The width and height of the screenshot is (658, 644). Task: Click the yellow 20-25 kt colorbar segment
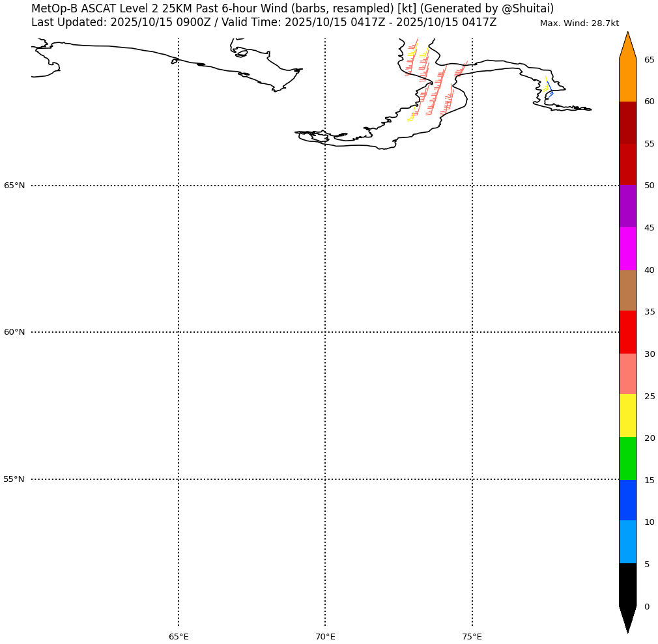tap(627, 415)
